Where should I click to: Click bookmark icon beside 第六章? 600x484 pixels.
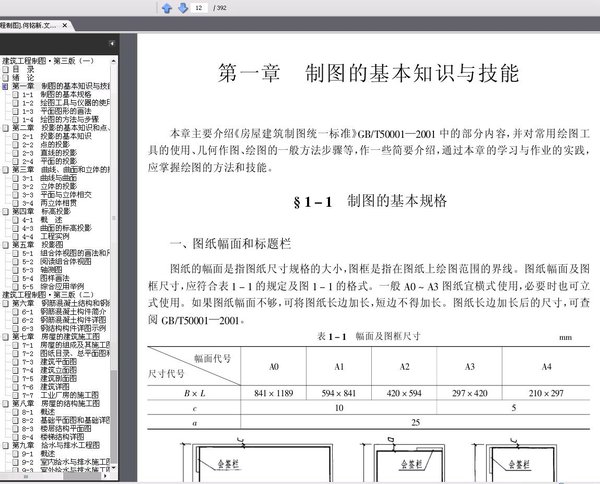pyautogui.click(x=5, y=303)
